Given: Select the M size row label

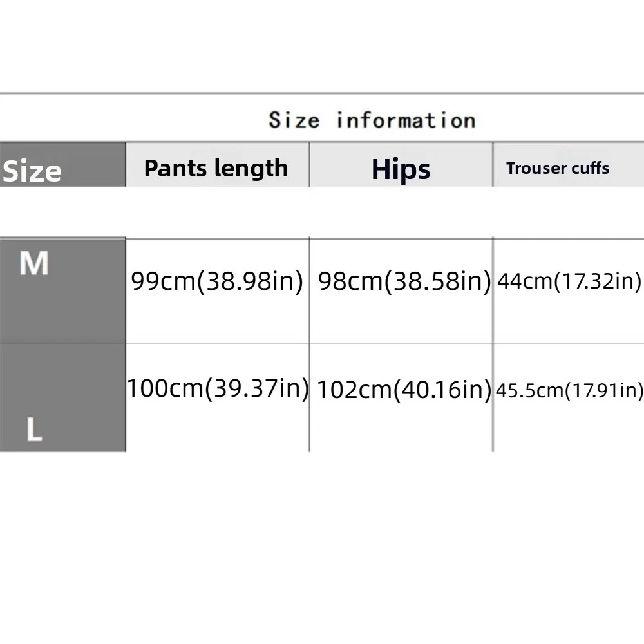Looking at the screenshot, I should pyautogui.click(x=34, y=263).
